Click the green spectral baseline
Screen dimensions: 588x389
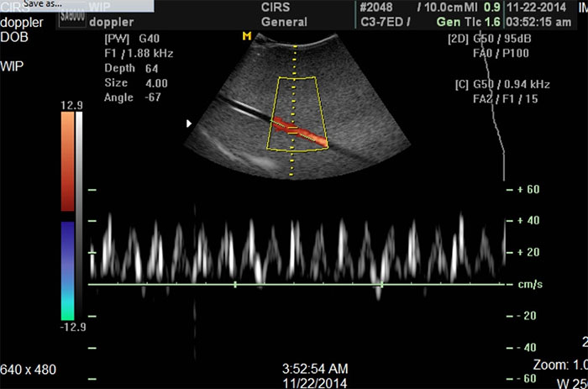(297, 284)
